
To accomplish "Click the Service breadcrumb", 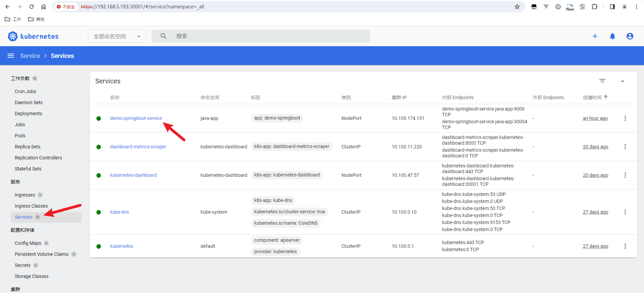I will pos(30,56).
